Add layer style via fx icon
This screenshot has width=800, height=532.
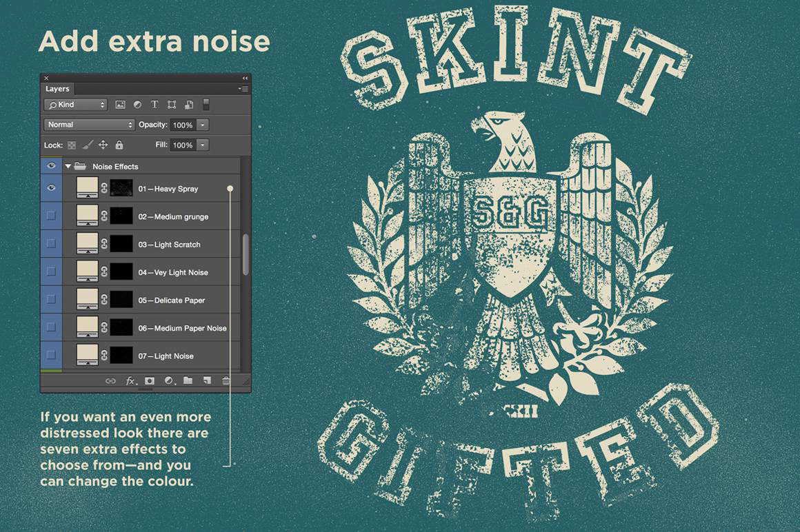coord(132,380)
